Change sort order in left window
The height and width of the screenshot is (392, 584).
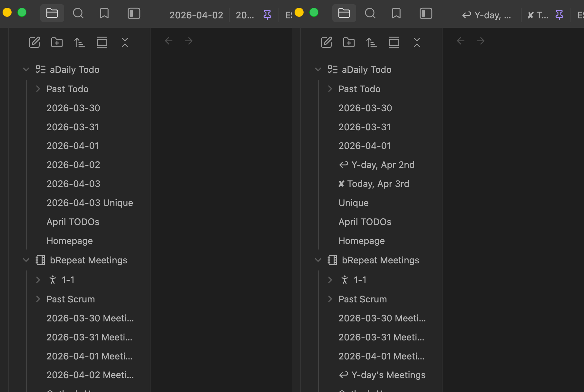[x=79, y=42]
